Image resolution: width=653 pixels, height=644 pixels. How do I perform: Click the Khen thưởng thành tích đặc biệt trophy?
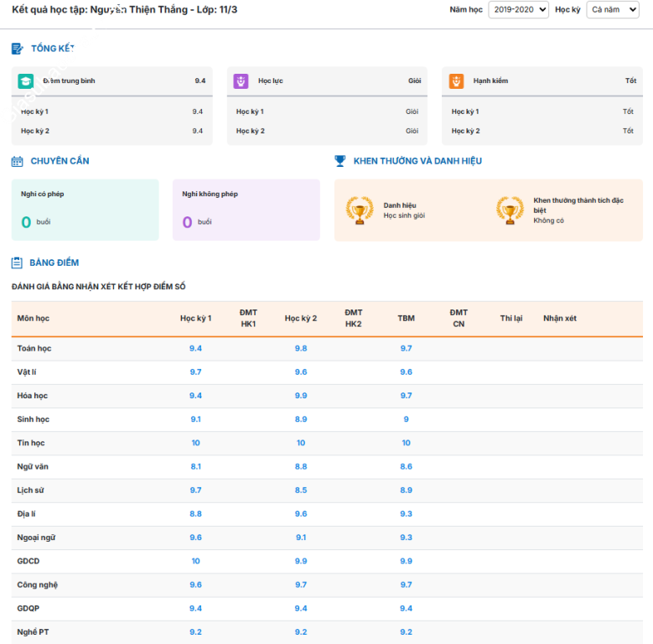tap(510, 210)
